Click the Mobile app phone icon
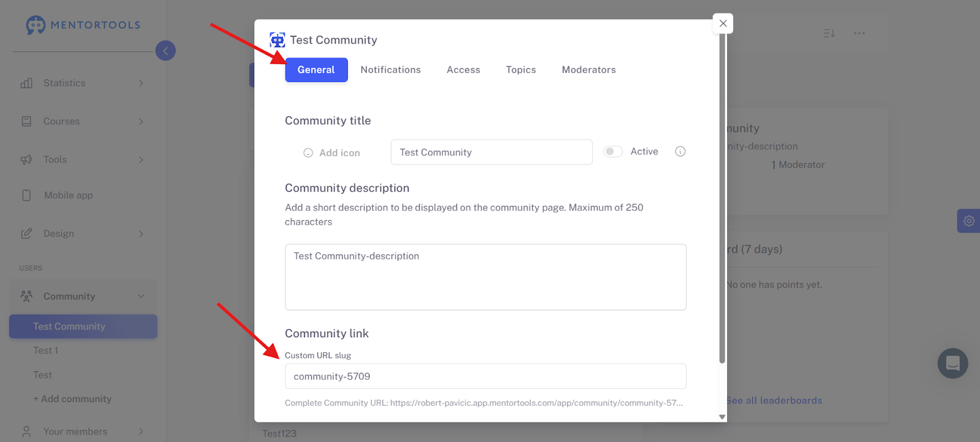Image resolution: width=980 pixels, height=442 pixels. point(26,195)
